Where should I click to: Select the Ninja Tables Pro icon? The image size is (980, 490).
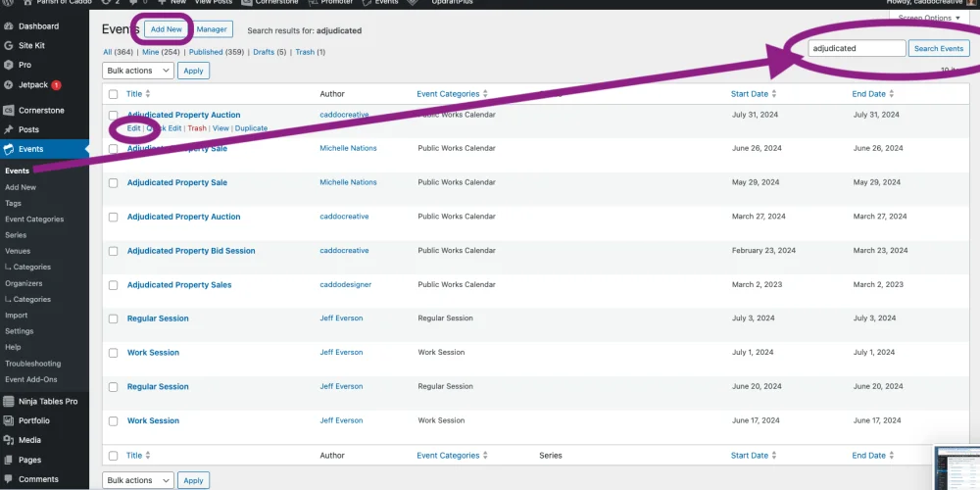tap(9, 401)
